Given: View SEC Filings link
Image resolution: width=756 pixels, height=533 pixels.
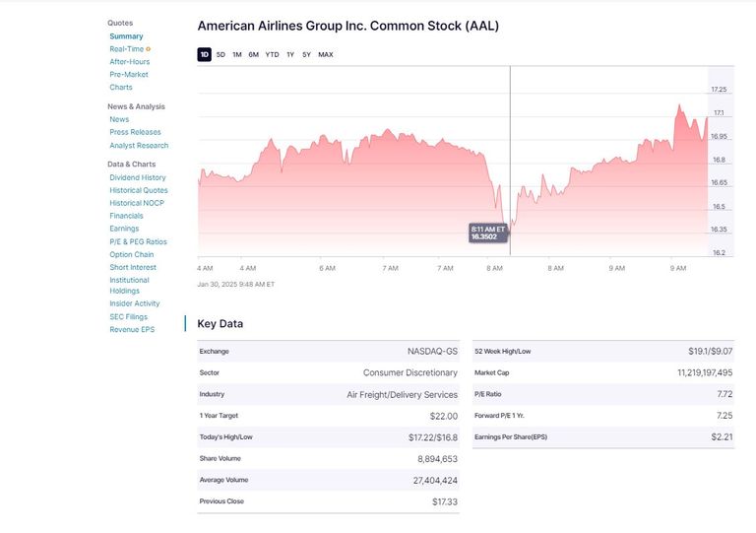Looking at the screenshot, I should (x=128, y=316).
